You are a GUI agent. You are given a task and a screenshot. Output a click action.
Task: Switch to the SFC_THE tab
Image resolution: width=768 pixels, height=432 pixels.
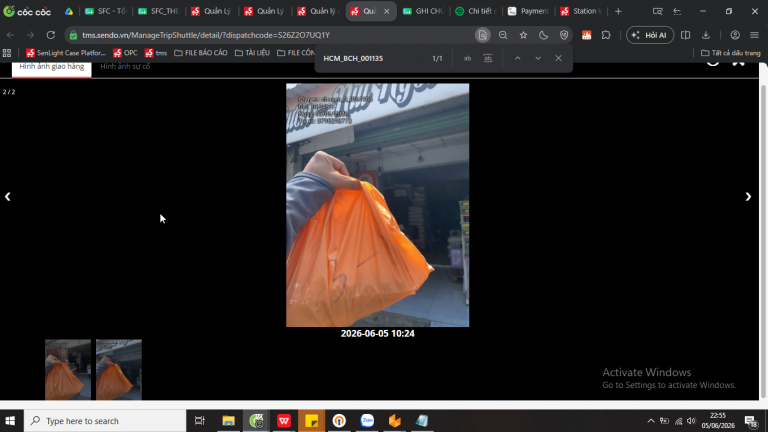pyautogui.click(x=159, y=11)
